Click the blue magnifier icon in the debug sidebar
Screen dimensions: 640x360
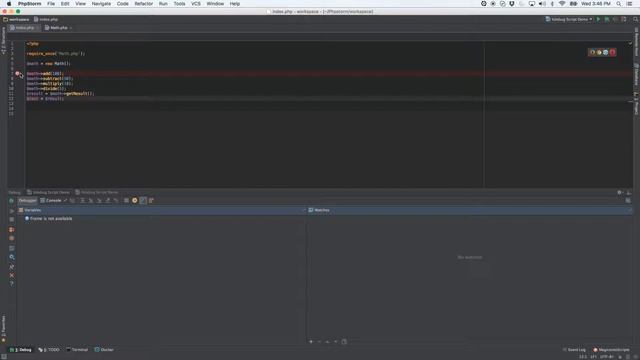[x=11, y=257]
